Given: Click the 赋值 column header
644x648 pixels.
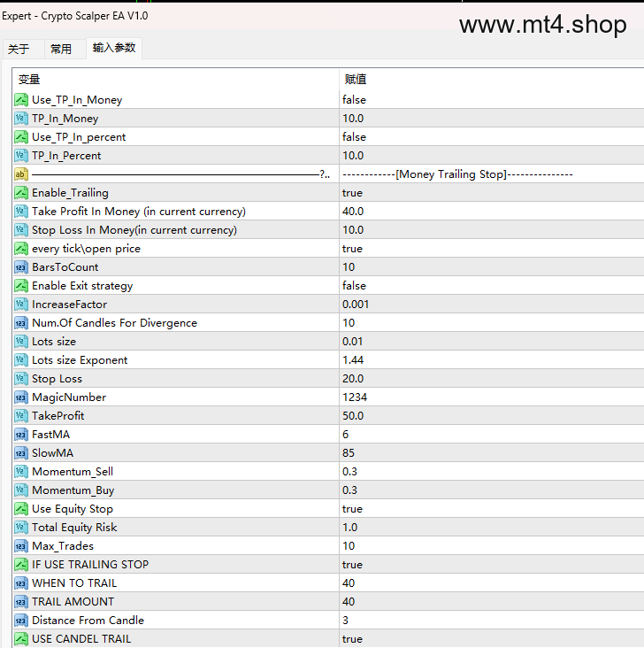Looking at the screenshot, I should 356,80.
